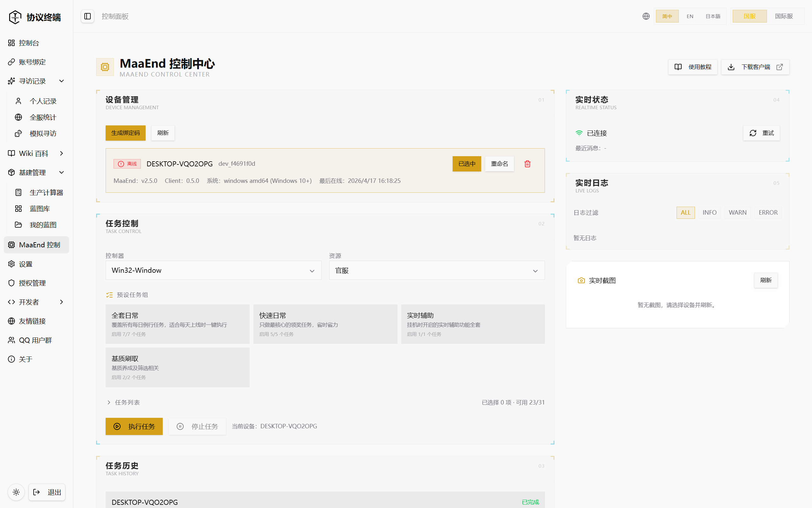The width and height of the screenshot is (812, 508).
Task: Select the 国际服 server
Action: 784,16
